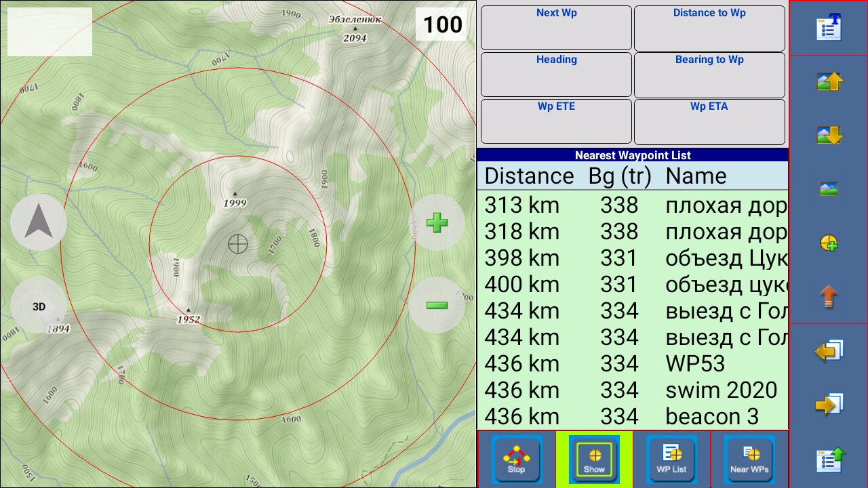Screen dimensions: 868x488
Task: Click the single map picture icon
Action: (829, 188)
